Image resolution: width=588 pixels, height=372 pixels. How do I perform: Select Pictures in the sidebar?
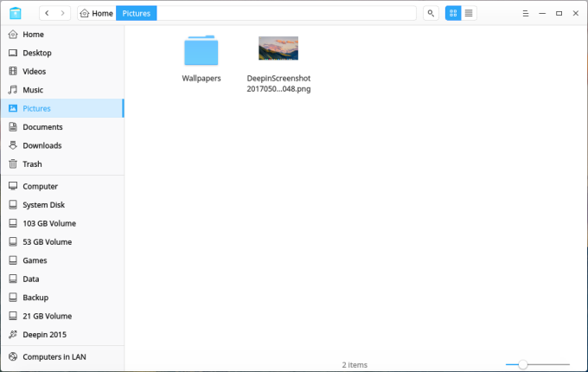(62, 108)
